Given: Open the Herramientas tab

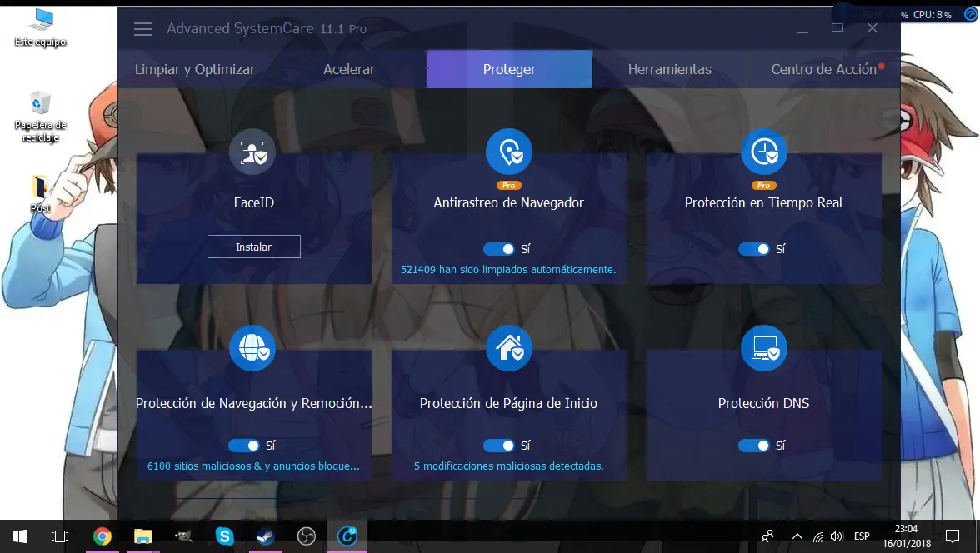Looking at the screenshot, I should pos(670,69).
